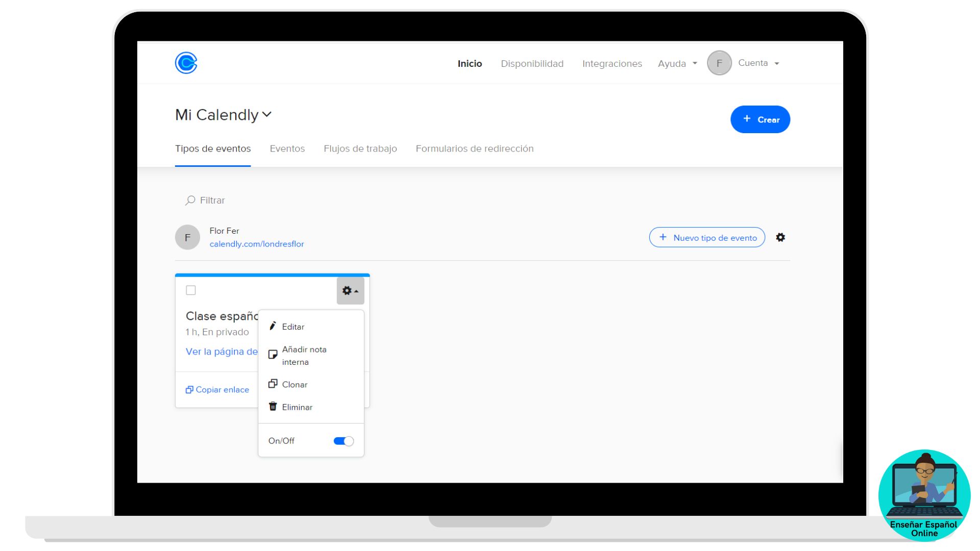Click the note icon for Añadir nota interna
The width and height of the screenshot is (980, 551).
[x=273, y=355]
